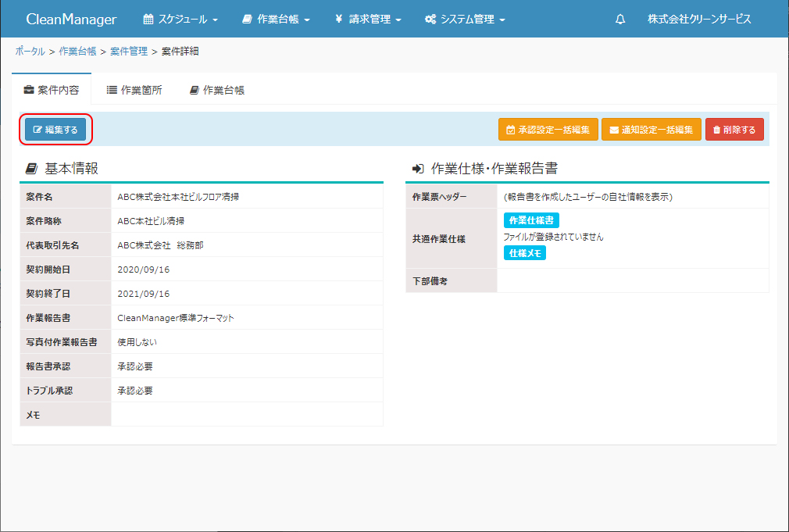Click 承認設定一括編集 button

tap(548, 130)
